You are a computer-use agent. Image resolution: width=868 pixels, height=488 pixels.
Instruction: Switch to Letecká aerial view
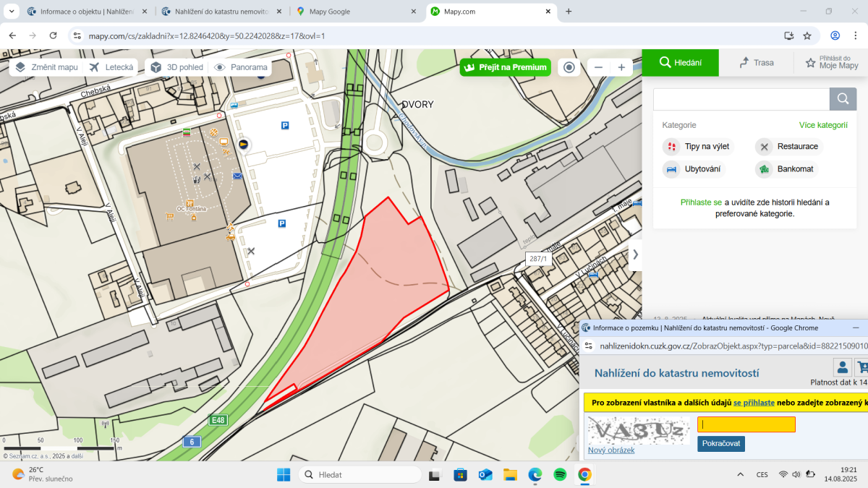pyautogui.click(x=111, y=67)
